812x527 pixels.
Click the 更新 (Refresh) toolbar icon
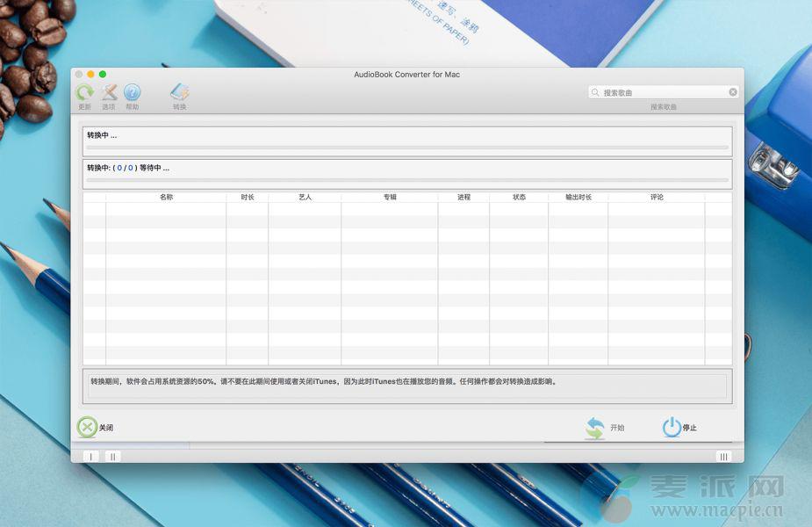(x=84, y=92)
